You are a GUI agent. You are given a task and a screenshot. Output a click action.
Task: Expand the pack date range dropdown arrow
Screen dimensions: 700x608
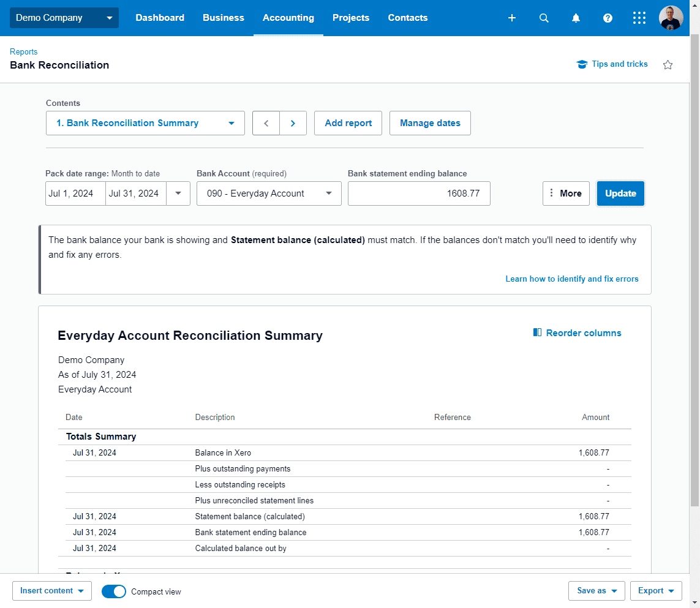click(x=178, y=193)
